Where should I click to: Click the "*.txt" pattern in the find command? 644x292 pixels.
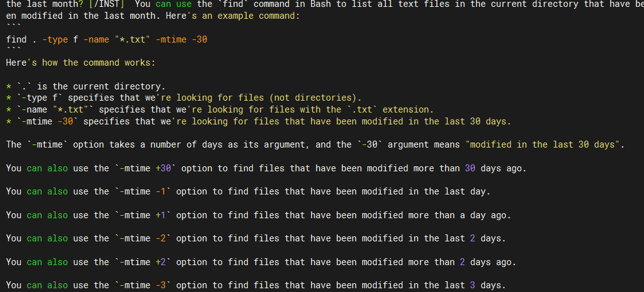click(x=132, y=39)
